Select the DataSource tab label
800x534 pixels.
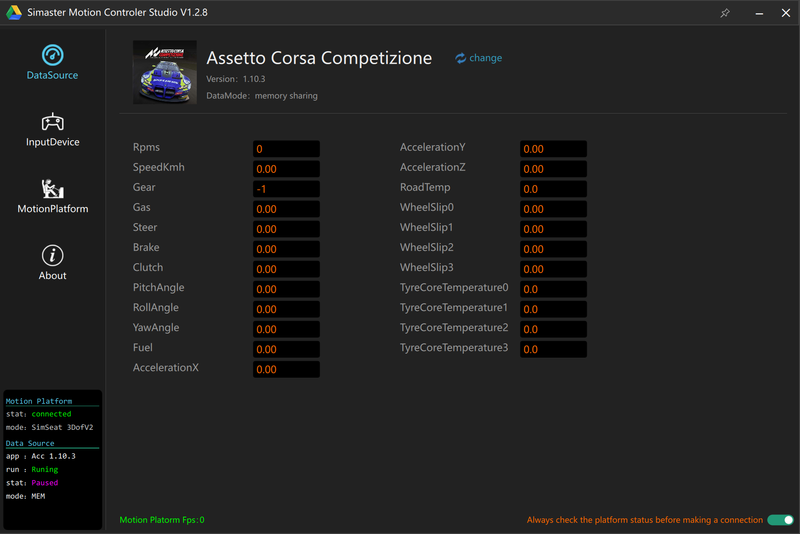coord(53,75)
